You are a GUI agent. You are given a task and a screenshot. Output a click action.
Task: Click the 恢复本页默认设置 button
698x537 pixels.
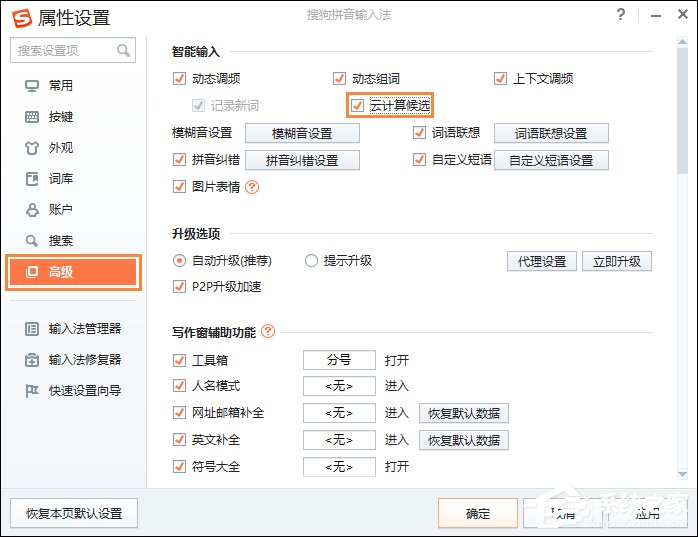coord(74,513)
